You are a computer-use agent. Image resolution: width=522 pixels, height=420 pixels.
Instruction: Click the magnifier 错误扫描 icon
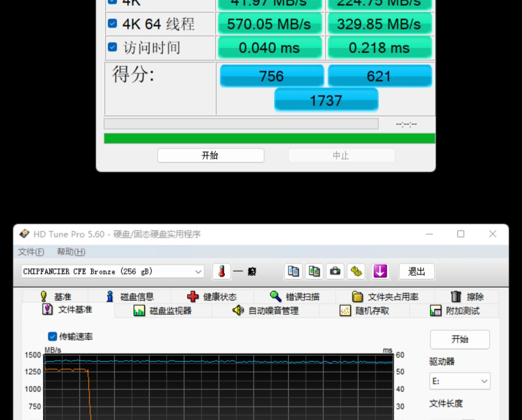(x=275, y=296)
